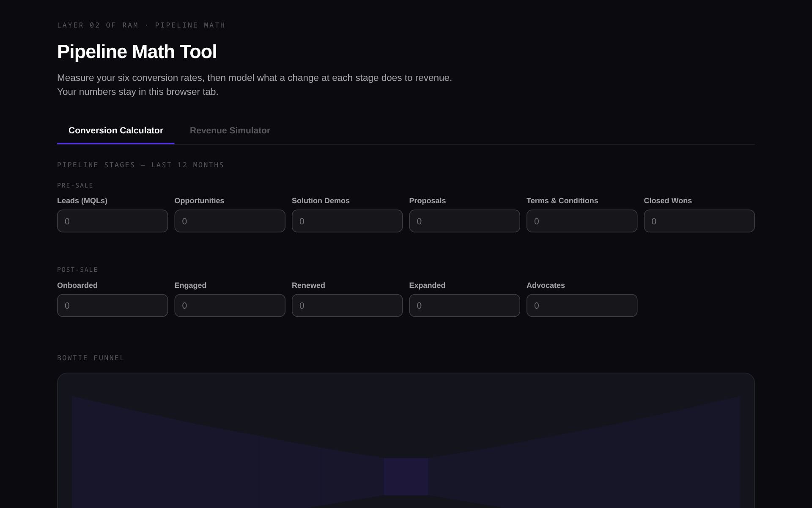812x508 pixels.
Task: Activate the Advocates input field
Action: point(582,306)
